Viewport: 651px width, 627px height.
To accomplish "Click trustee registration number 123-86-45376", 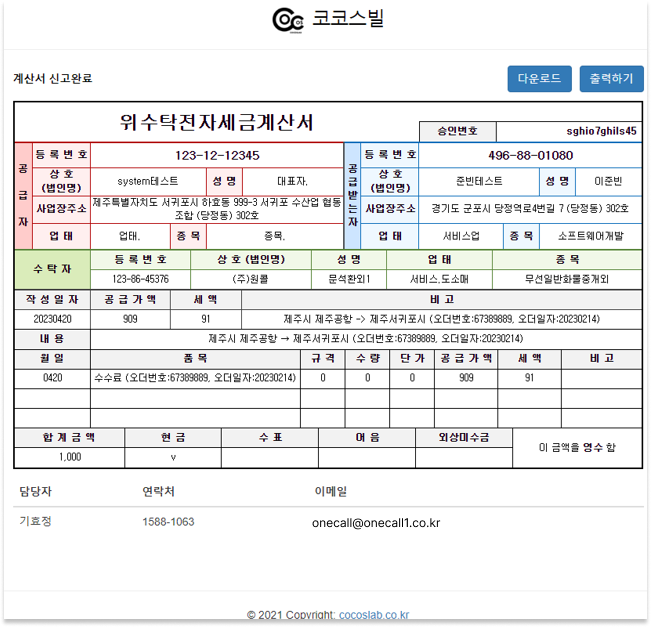I will coord(140,279).
